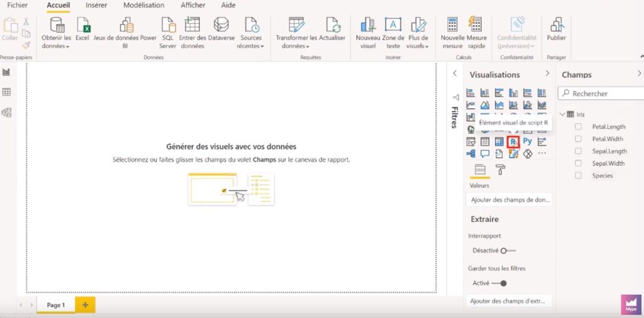
Task: Add a matrix visual
Action: tap(499, 141)
